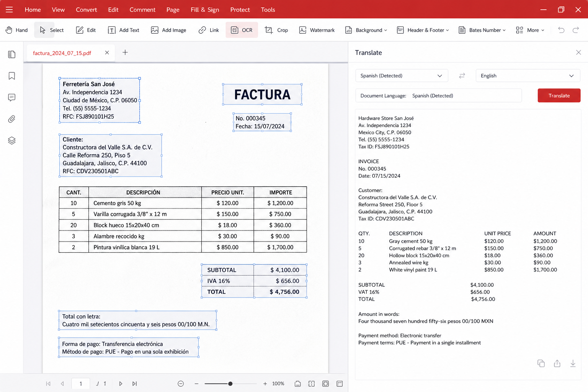Activate the Select tool
The image size is (588, 392).
pos(52,30)
